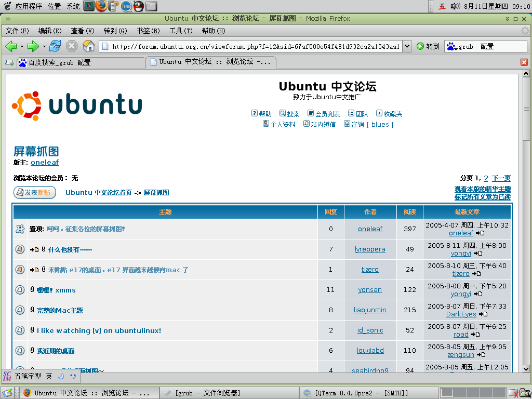Open the forward button history dropdown
Viewport: 532px width, 399px height.
[44, 46]
